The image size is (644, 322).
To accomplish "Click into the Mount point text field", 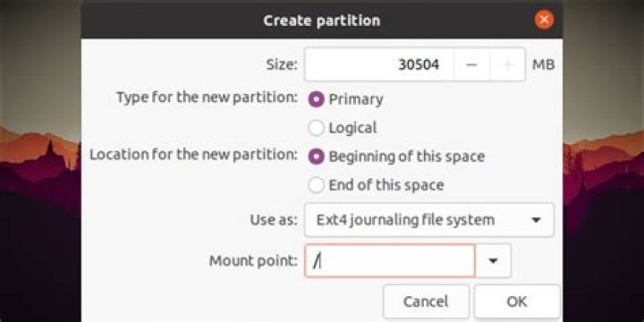I will 390,261.
